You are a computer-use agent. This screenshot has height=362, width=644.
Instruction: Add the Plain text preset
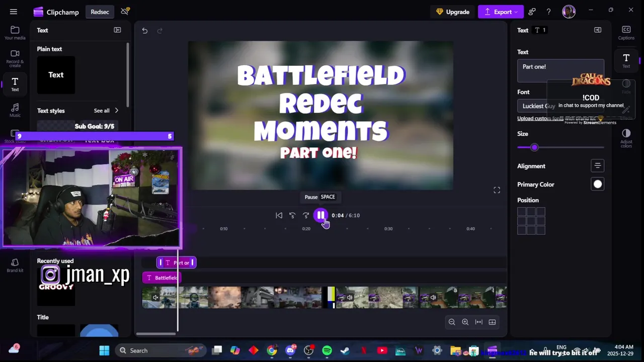[56, 75]
